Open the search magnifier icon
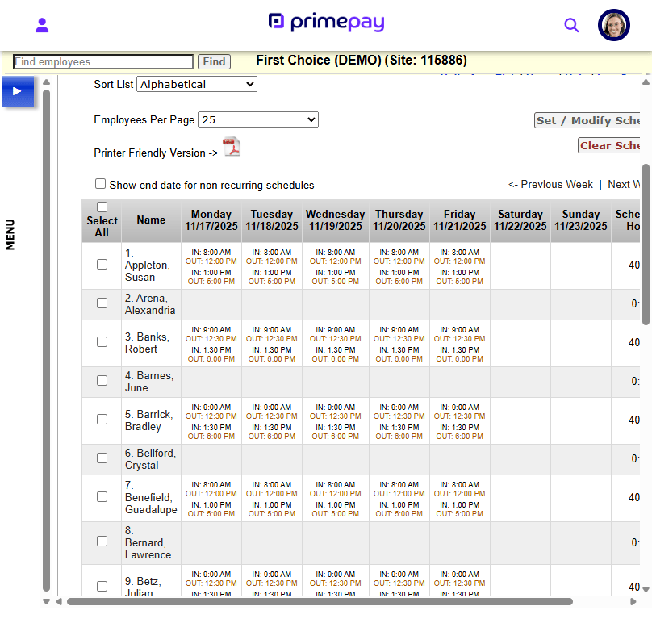Screen dimensions: 652x644 click(x=571, y=25)
